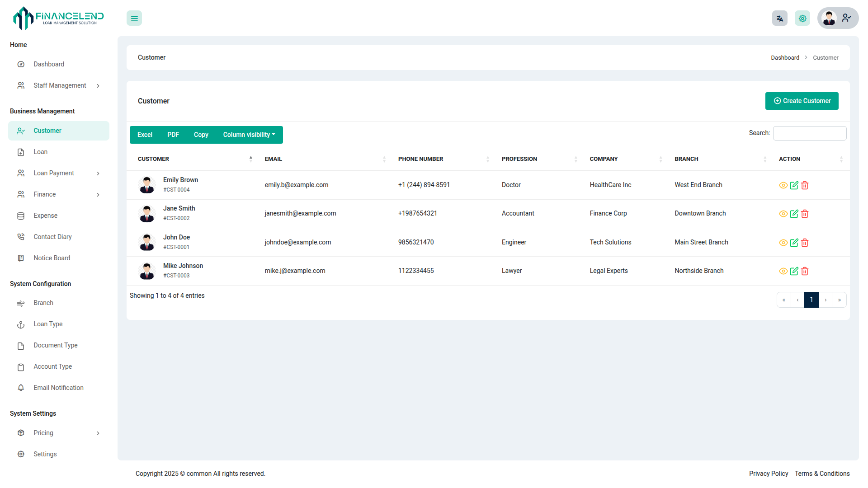View John Doe details via eye icon
868x488 pixels.
click(783, 243)
